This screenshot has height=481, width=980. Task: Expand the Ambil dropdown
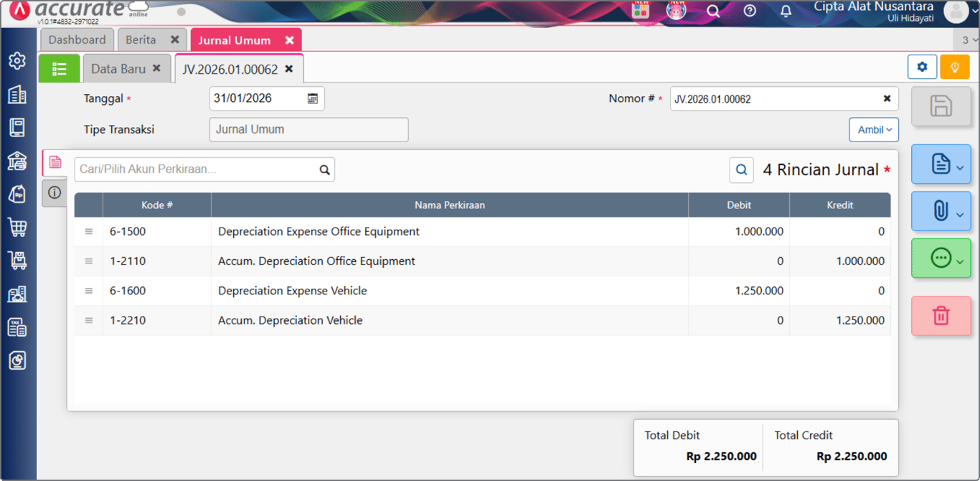pos(874,130)
